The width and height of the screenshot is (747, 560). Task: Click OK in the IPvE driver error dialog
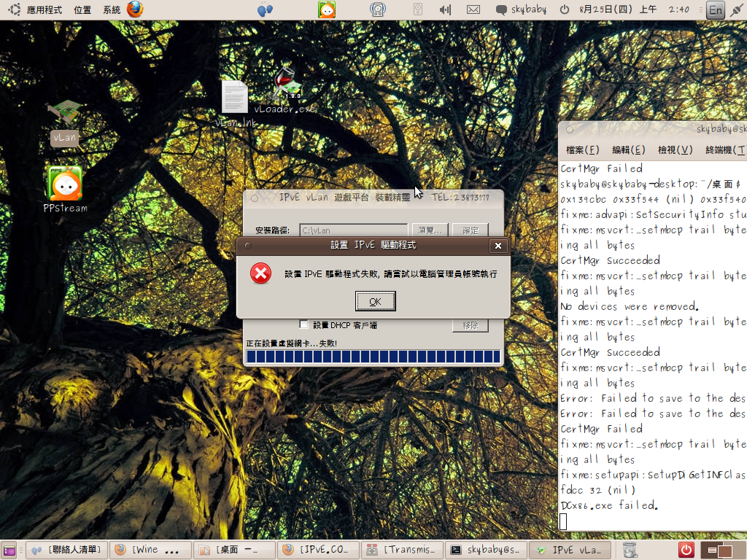coord(375,300)
